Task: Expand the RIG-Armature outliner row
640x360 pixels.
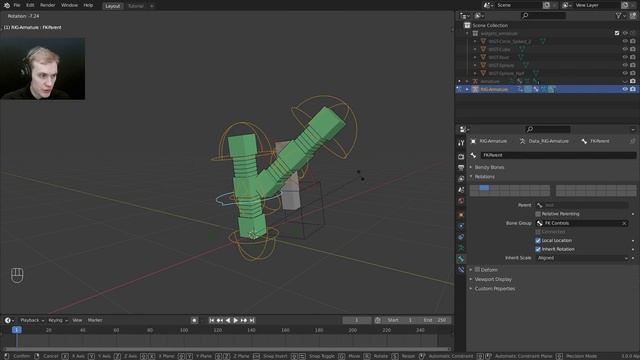Action: click(467, 89)
